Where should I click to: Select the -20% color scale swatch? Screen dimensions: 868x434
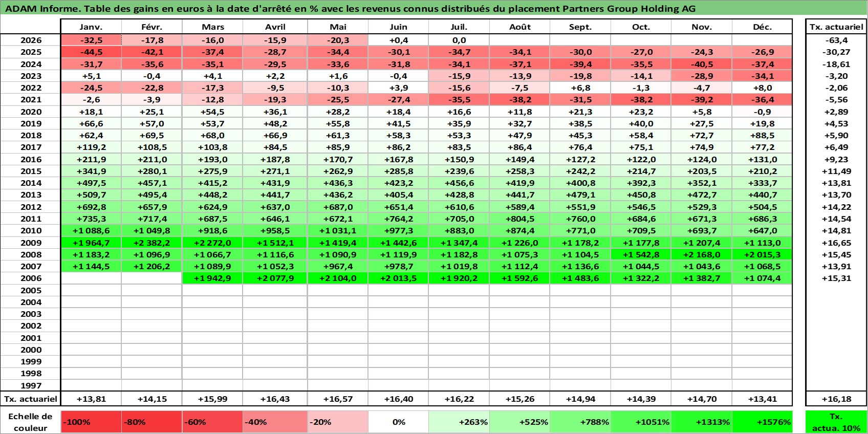338,422
